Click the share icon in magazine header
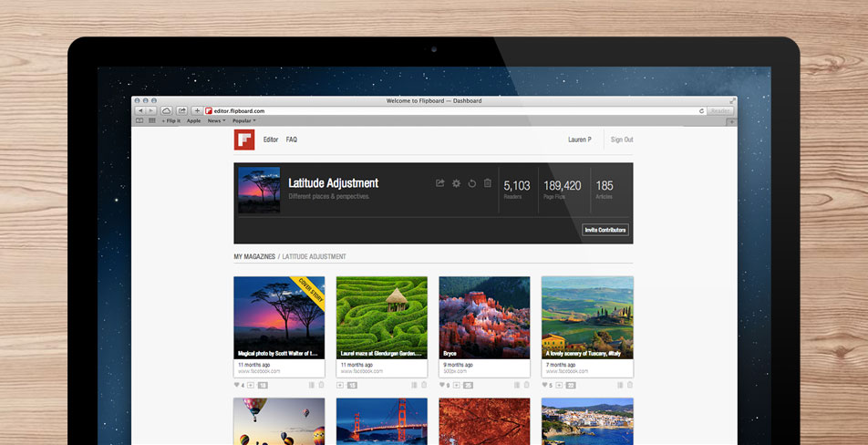The width and height of the screenshot is (868, 445). click(x=440, y=183)
